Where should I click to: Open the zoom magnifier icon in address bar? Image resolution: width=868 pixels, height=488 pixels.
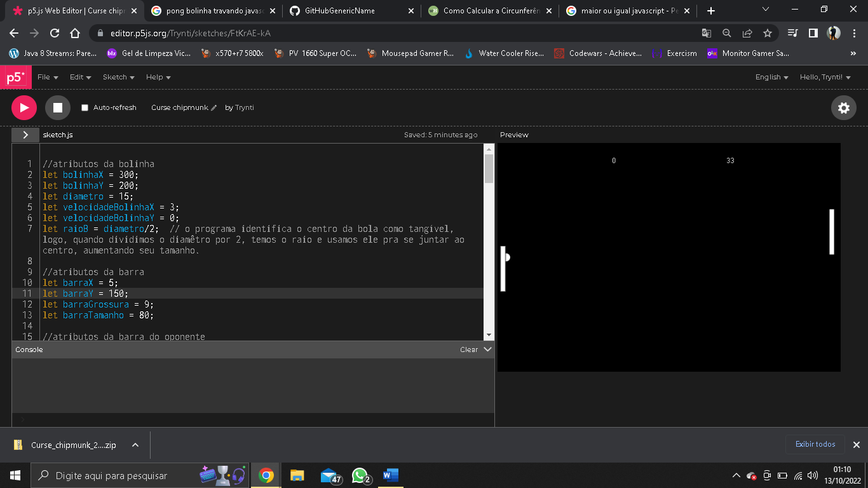[x=726, y=33]
